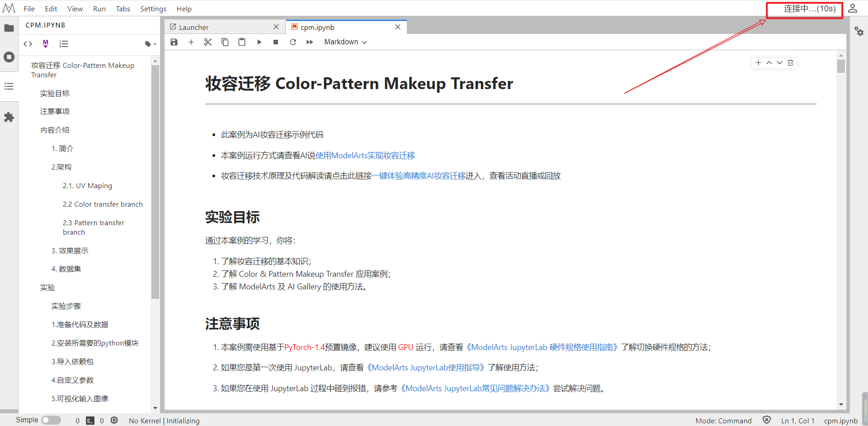Move cell down with arrow
Screen dimensions: 868x426
779,63
